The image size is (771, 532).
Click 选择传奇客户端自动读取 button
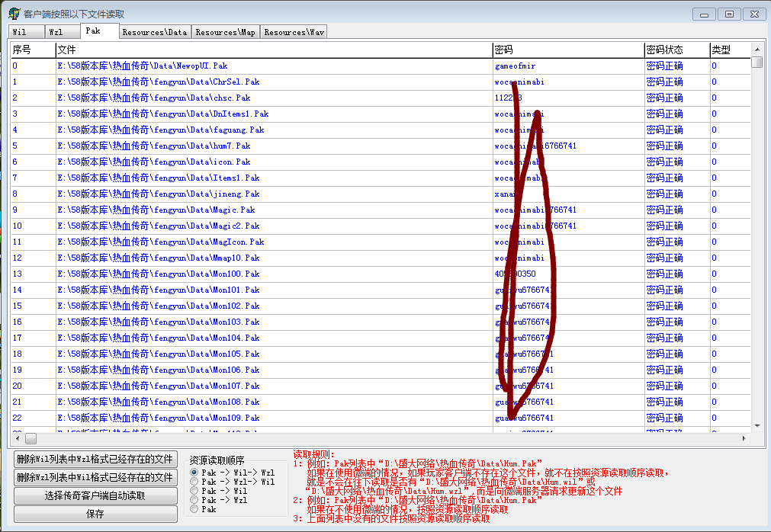pyautogui.click(x=95, y=495)
